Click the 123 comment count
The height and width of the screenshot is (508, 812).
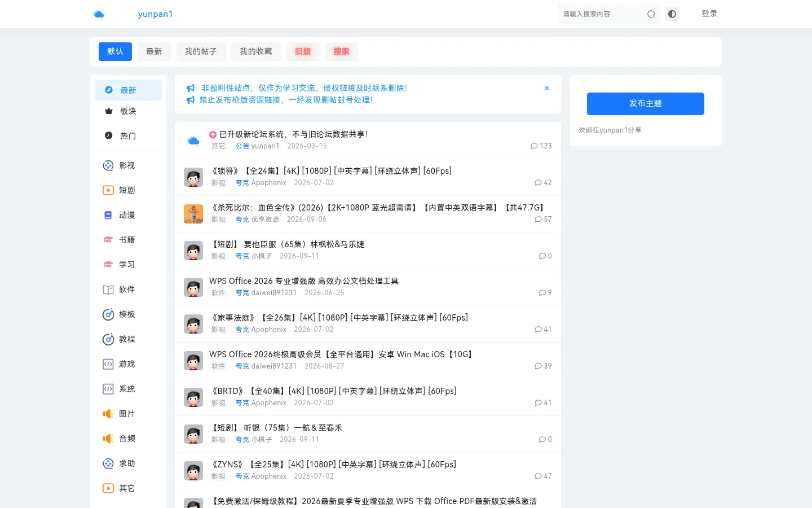[x=541, y=146]
